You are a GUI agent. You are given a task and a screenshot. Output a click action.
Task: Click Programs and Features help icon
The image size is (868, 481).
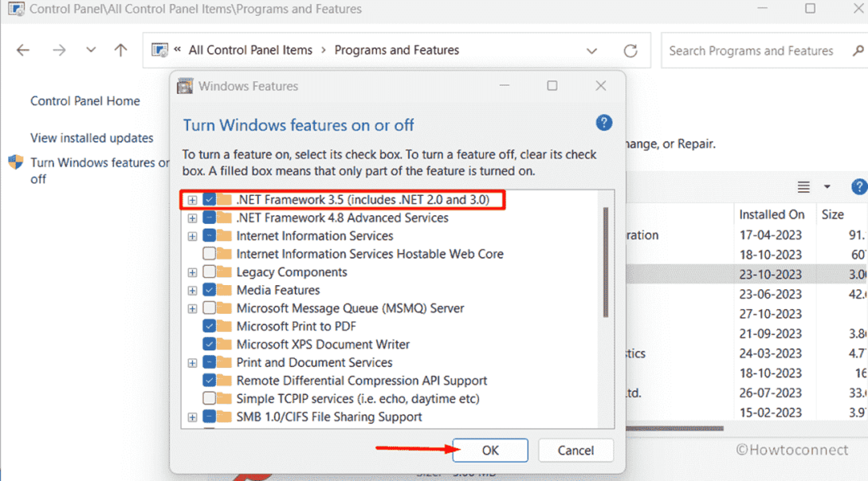pos(859,187)
